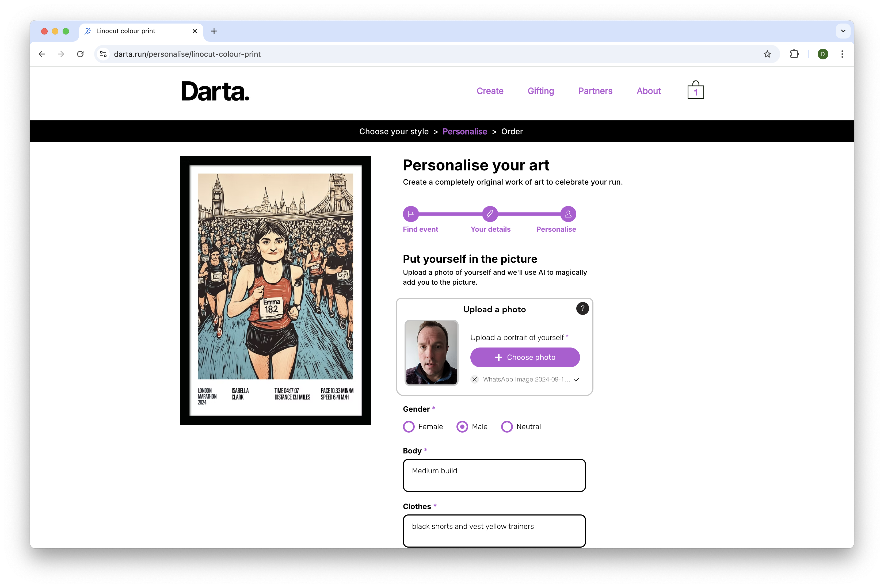Open the Gifting page link

pos(540,91)
